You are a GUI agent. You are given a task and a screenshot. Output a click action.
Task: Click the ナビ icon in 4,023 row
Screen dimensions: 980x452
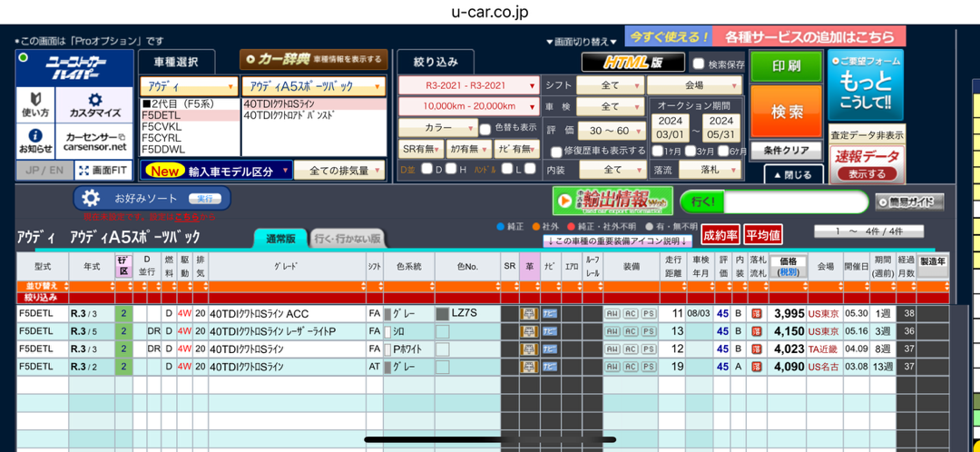[551, 349]
